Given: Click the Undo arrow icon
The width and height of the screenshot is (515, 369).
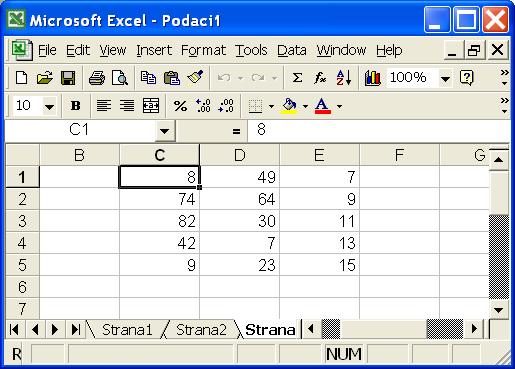Looking at the screenshot, I should click(x=224, y=78).
